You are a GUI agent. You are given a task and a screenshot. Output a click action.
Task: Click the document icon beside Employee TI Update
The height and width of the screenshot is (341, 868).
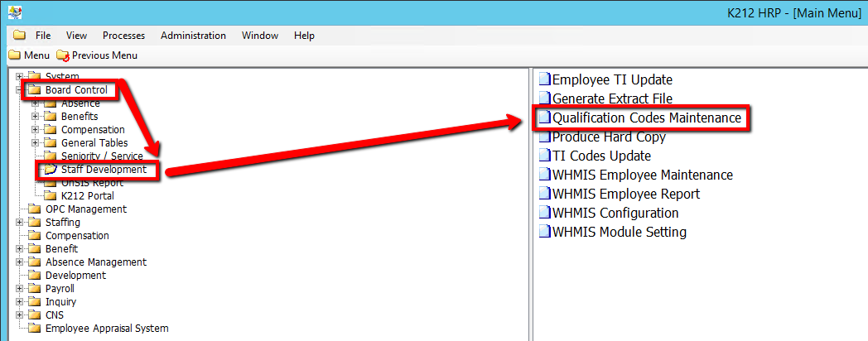(544, 80)
